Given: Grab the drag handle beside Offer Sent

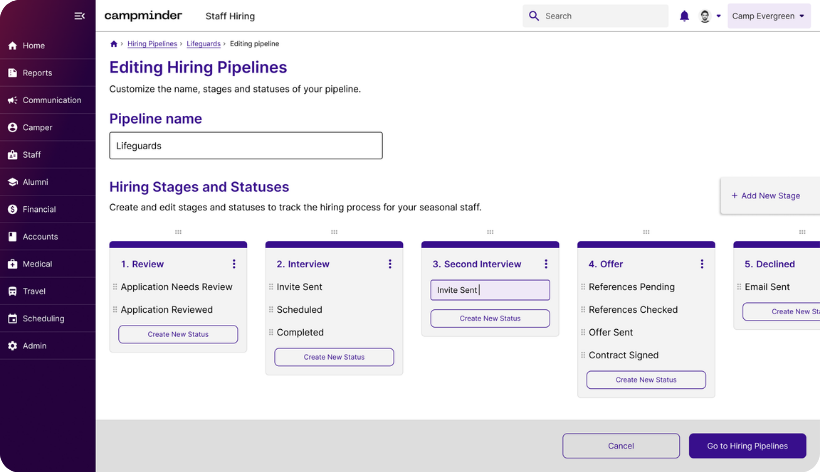Looking at the screenshot, I should [583, 333].
